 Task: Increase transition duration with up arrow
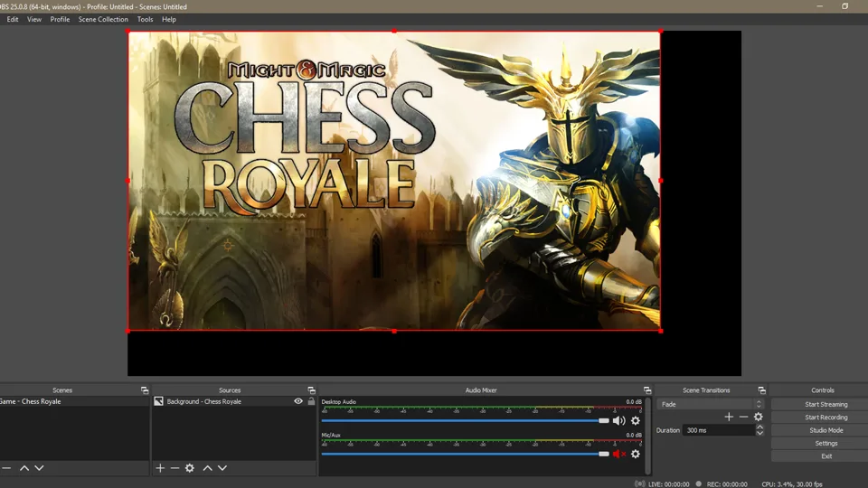tap(760, 427)
